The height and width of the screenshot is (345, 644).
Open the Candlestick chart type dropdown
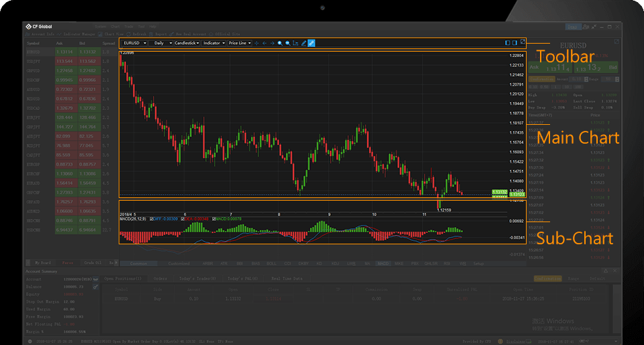pyautogui.click(x=187, y=43)
